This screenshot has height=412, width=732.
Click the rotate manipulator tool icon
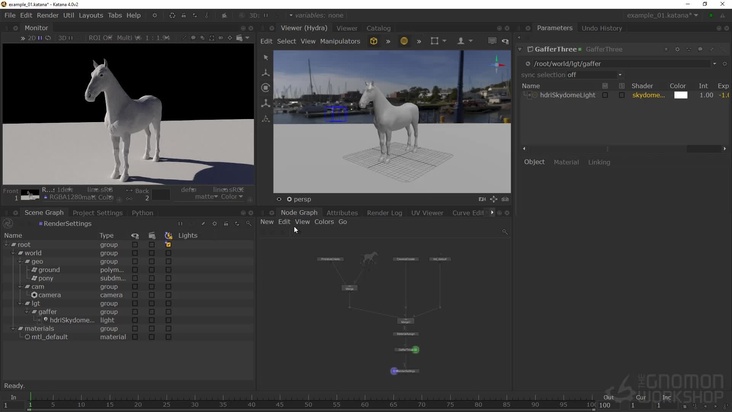point(265,88)
